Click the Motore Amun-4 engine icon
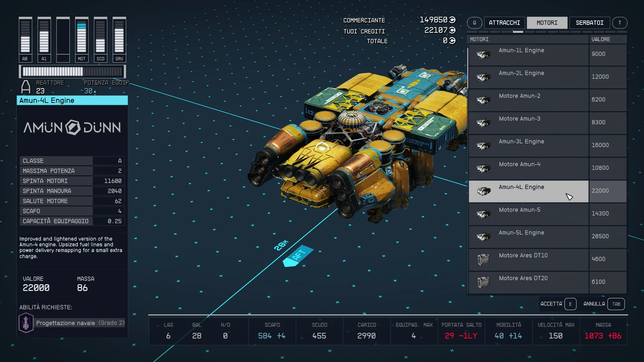Viewport: 644px width, 362px height. [x=483, y=168]
